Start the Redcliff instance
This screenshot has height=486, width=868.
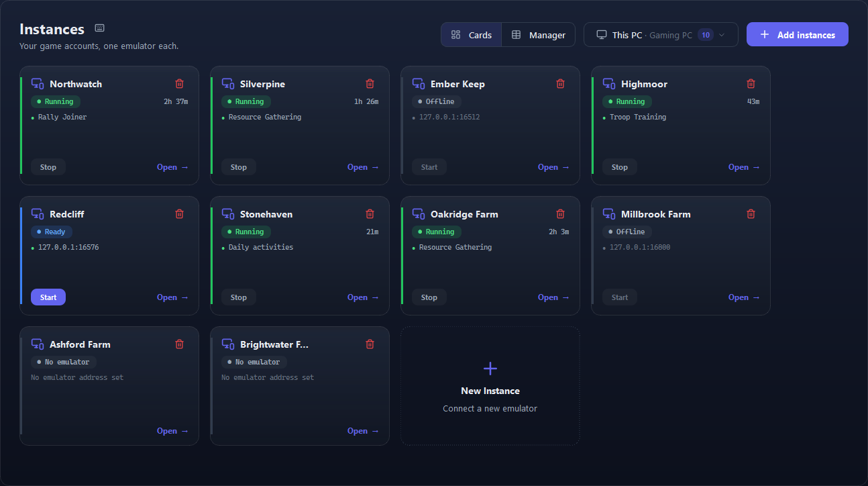(48, 297)
